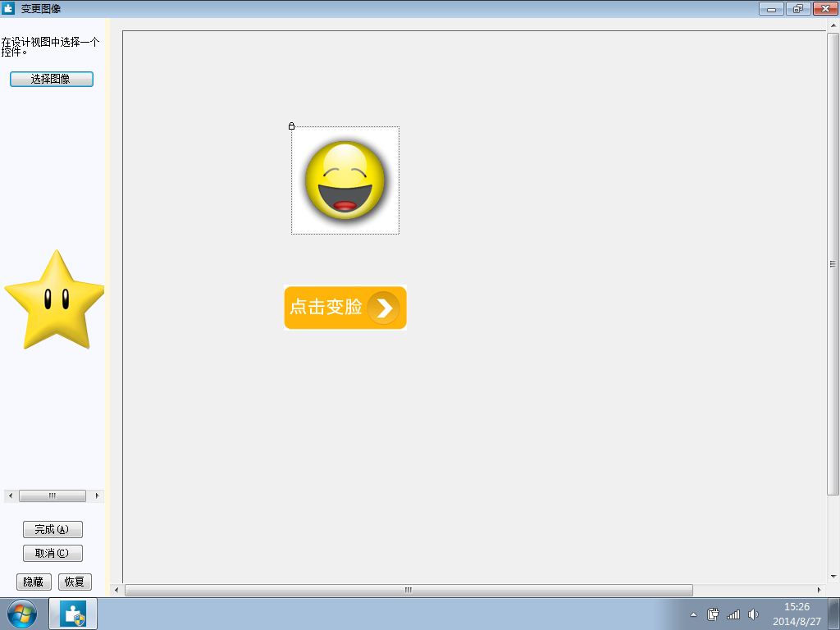840x630 pixels.
Task: Click the 选择图像 button
Action: coord(52,79)
